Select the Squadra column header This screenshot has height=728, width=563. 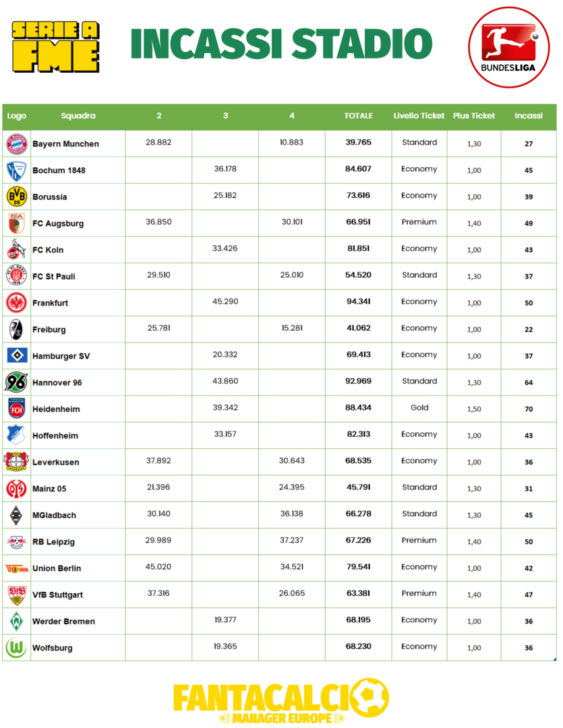point(78,116)
